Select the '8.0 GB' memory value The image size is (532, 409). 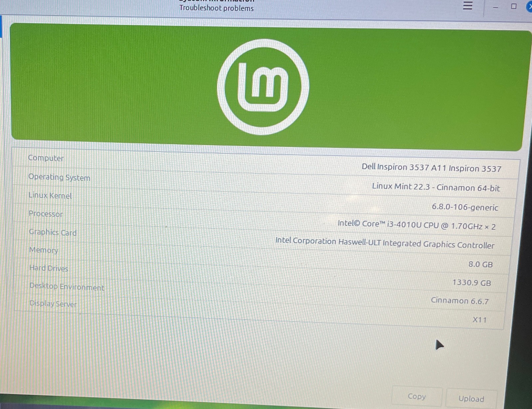click(x=480, y=264)
